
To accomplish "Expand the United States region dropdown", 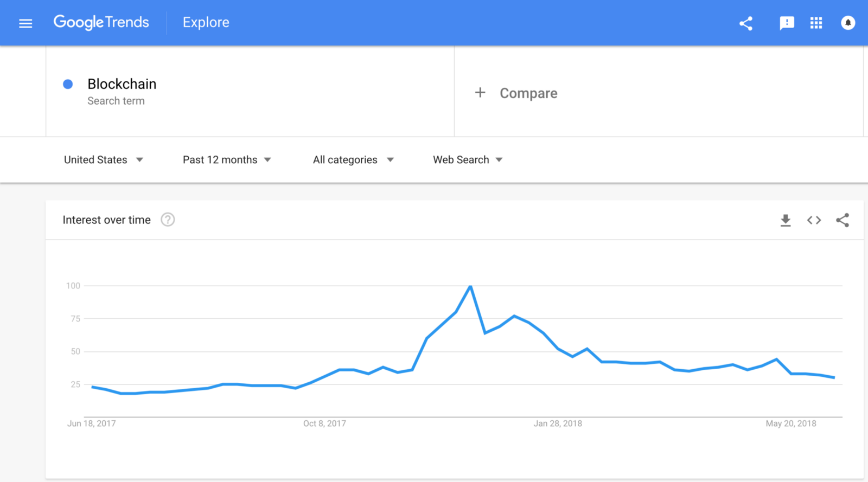I will tap(103, 159).
